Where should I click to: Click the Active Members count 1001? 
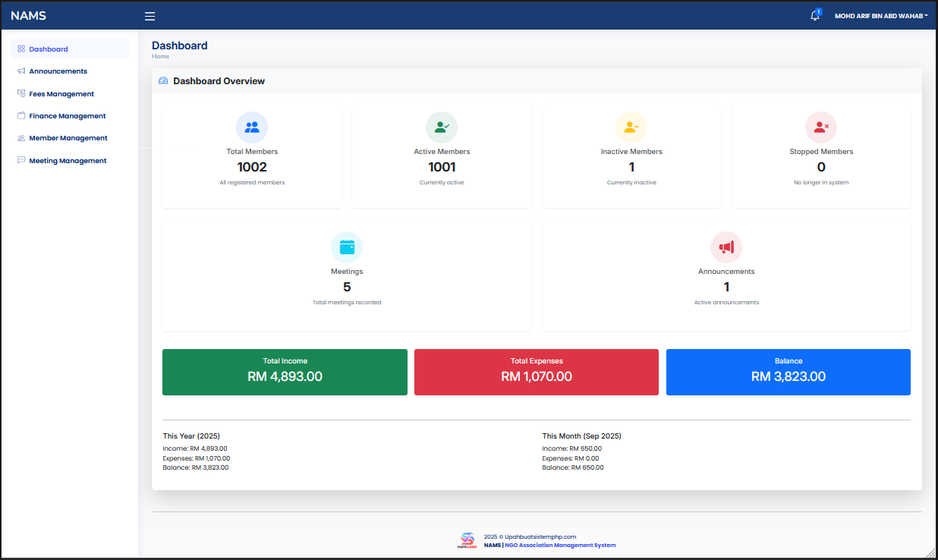point(442,167)
